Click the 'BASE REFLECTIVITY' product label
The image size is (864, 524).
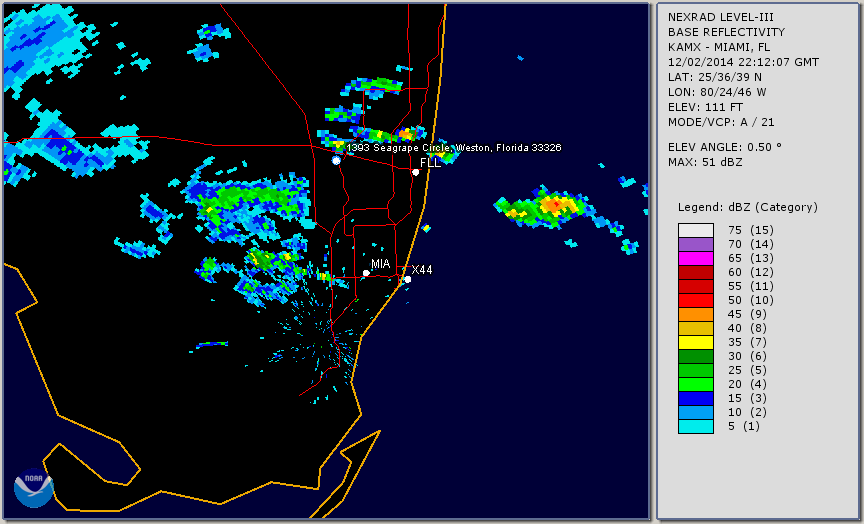coord(726,32)
